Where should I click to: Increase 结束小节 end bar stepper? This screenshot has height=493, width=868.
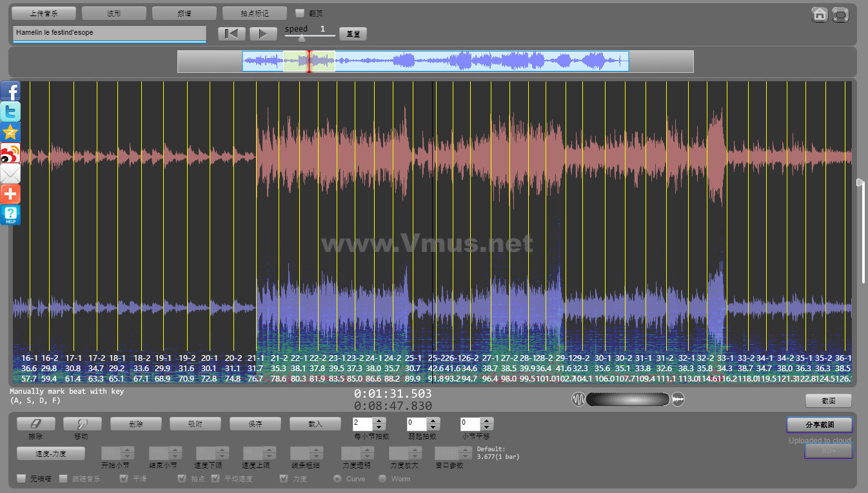[176, 450]
